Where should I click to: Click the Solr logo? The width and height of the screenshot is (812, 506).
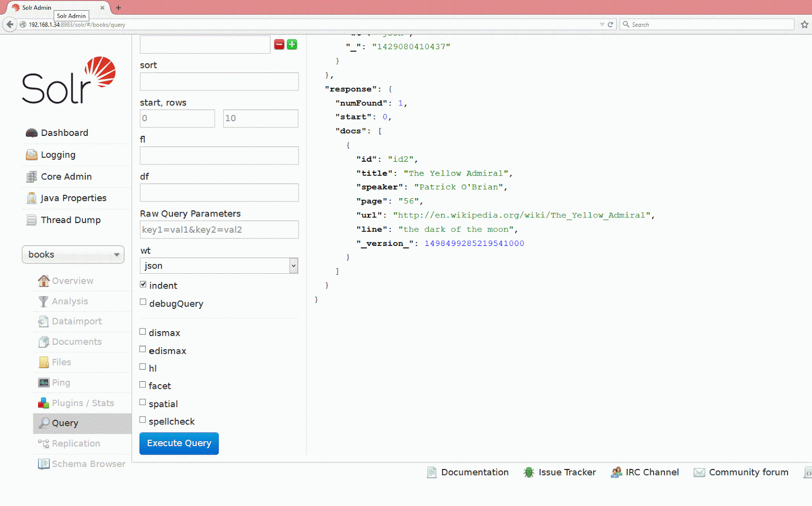point(69,80)
